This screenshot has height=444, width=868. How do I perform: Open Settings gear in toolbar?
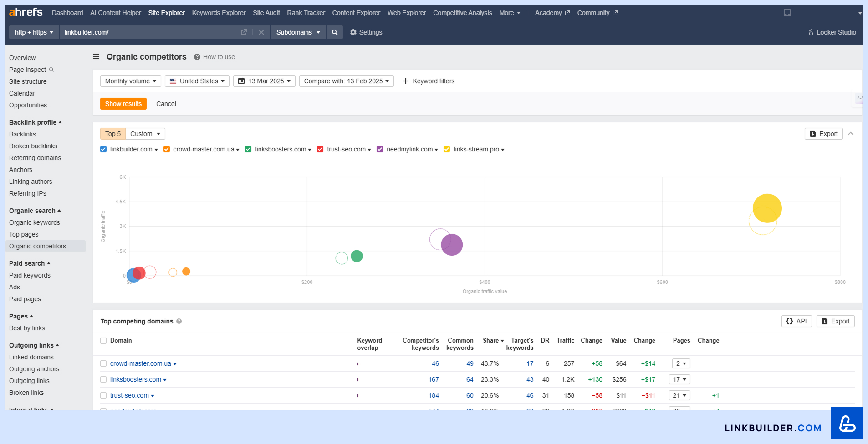coord(353,32)
